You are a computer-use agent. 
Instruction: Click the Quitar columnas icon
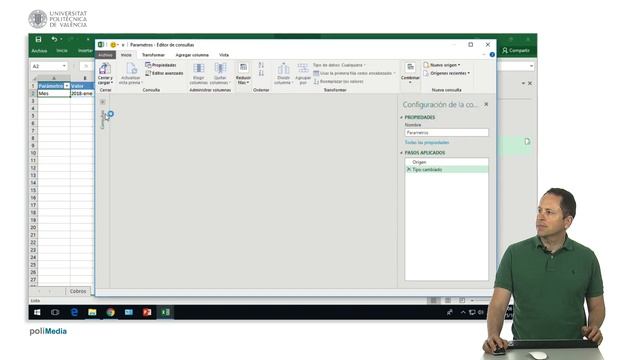[220, 69]
